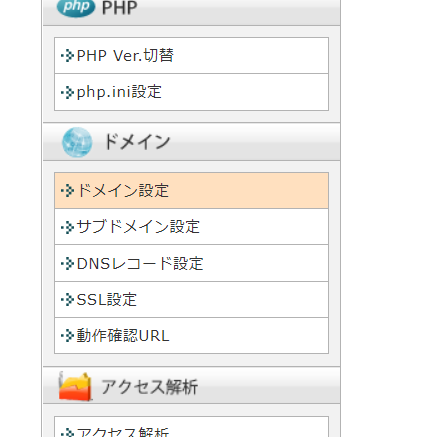Screen dimensions: 438x437
Task: Click arrow bullet before ドメイン設定
Action: [x=68, y=191]
